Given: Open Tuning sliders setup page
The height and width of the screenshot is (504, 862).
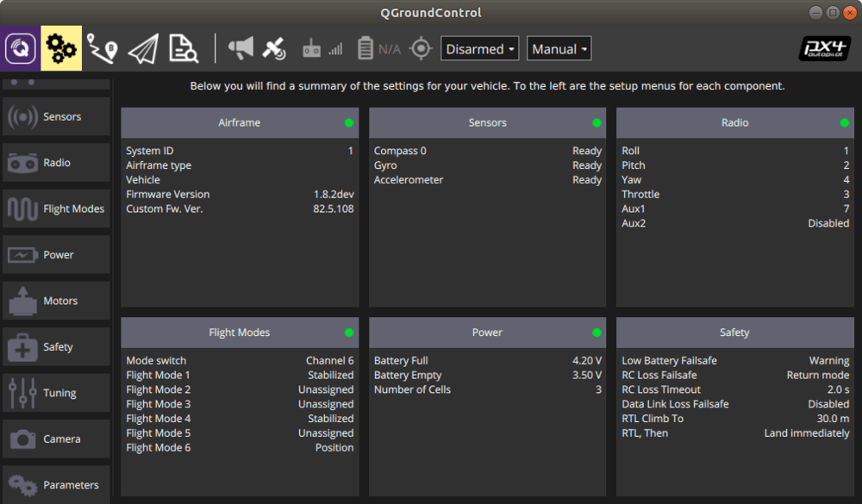Looking at the screenshot, I should click(x=56, y=393).
